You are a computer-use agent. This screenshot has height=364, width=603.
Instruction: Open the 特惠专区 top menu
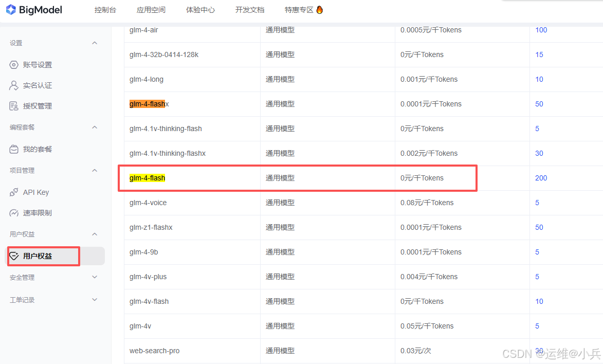(x=299, y=10)
